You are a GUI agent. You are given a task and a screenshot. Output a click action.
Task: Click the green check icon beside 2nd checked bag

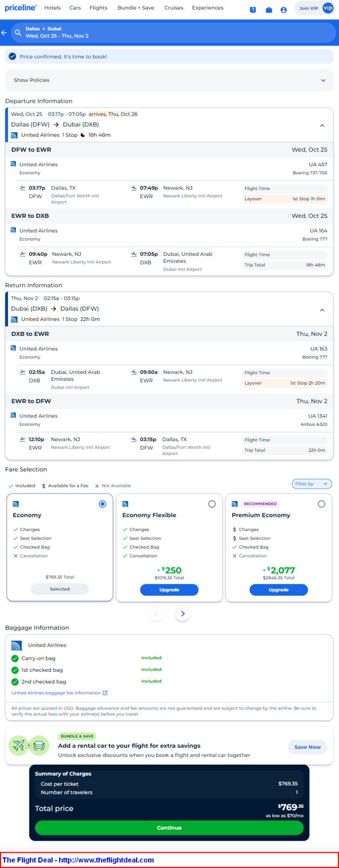coord(15,682)
